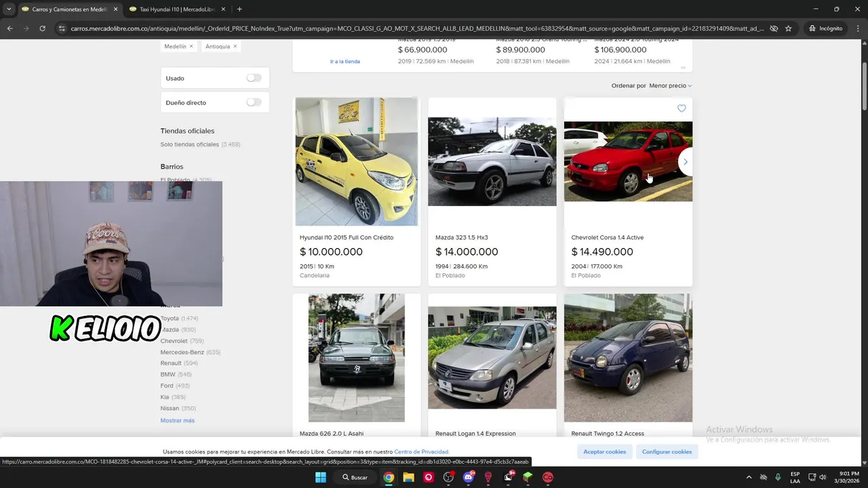Click Ir a la tienda link

[x=345, y=61]
